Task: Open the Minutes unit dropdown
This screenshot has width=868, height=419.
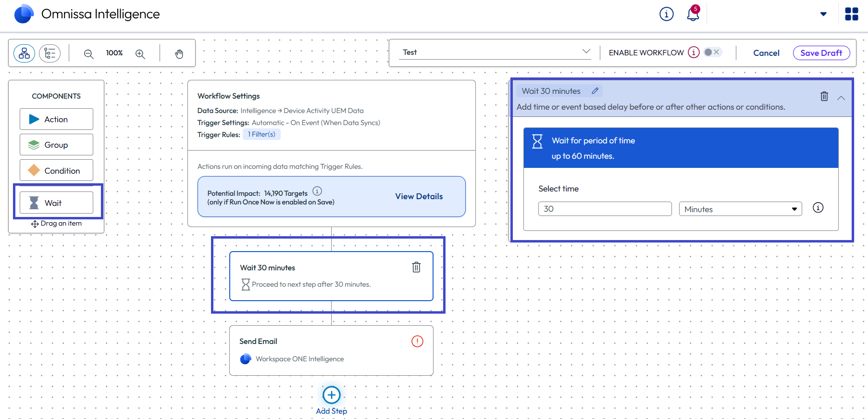Action: tap(740, 209)
